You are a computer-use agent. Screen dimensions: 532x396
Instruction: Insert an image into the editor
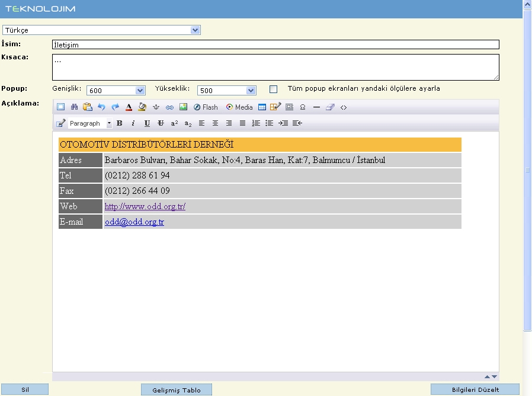[183, 107]
